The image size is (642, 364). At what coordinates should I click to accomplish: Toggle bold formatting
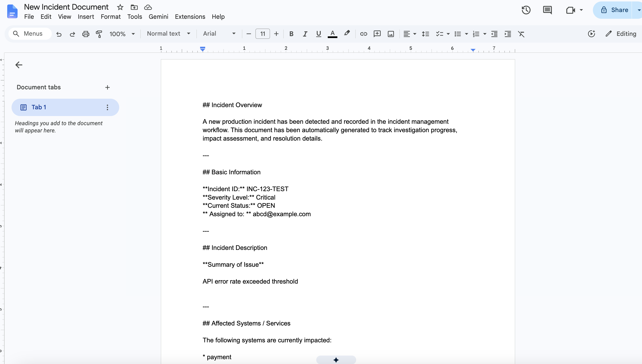[x=291, y=34]
